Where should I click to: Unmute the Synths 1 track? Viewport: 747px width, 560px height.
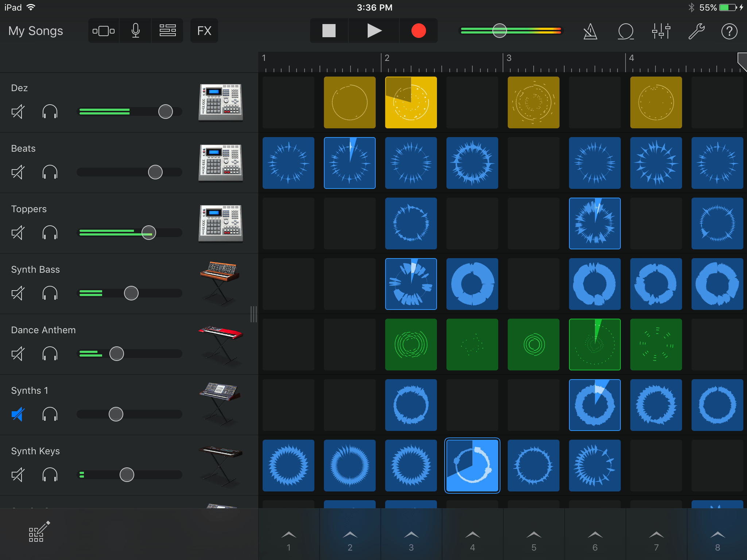click(x=18, y=414)
